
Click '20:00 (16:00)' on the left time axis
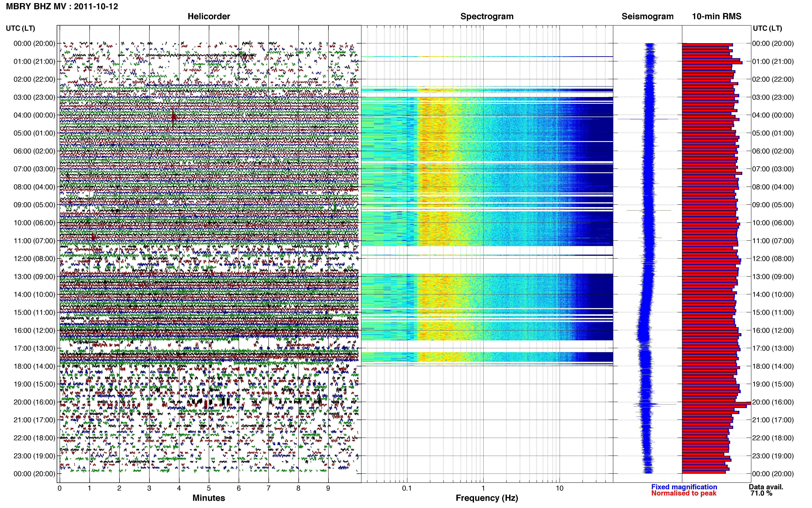[34, 402]
